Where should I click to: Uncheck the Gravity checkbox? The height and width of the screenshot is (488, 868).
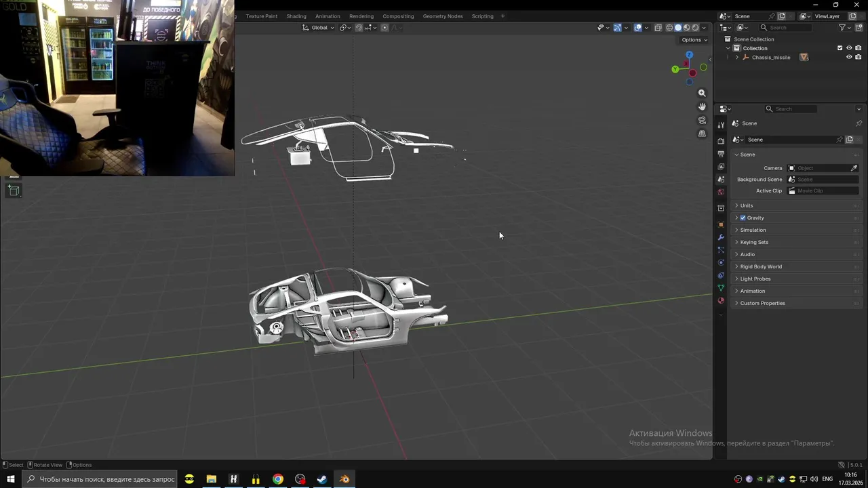(x=743, y=218)
